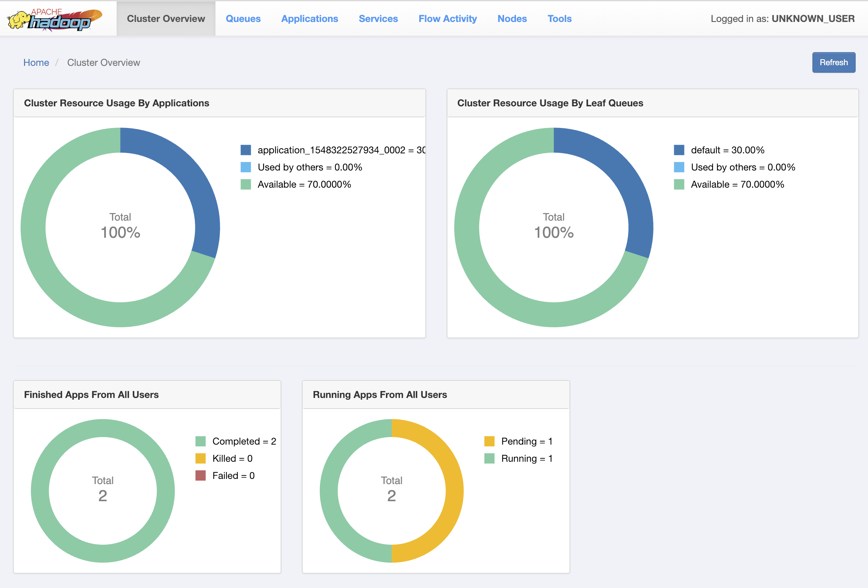Switch to the Applications tab
This screenshot has height=588, width=868.
[309, 19]
